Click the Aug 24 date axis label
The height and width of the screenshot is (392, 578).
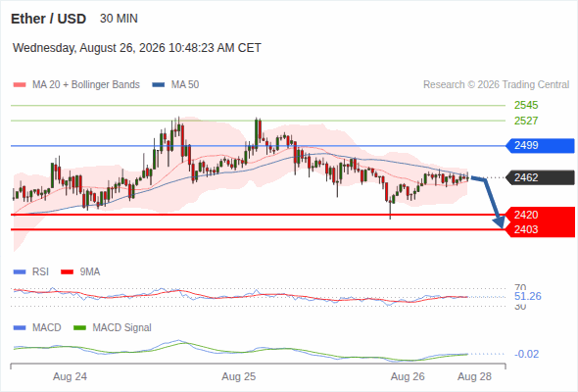click(70, 377)
